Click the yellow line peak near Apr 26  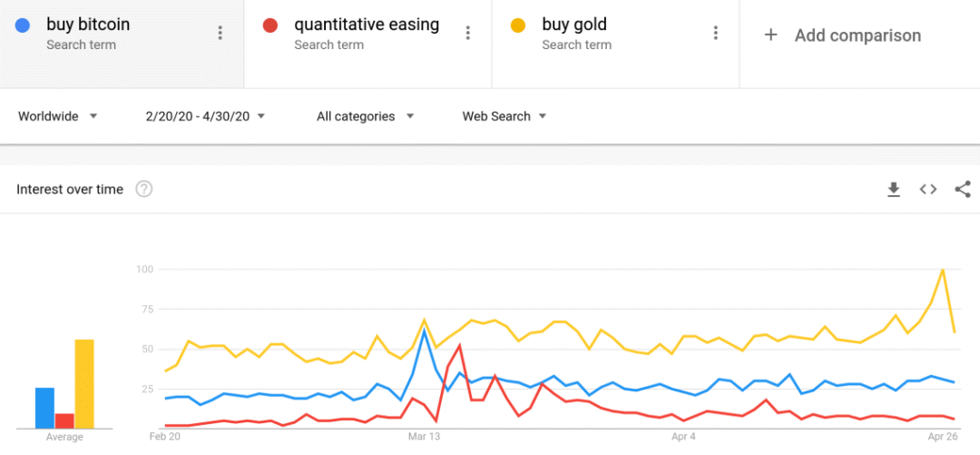[x=944, y=270]
